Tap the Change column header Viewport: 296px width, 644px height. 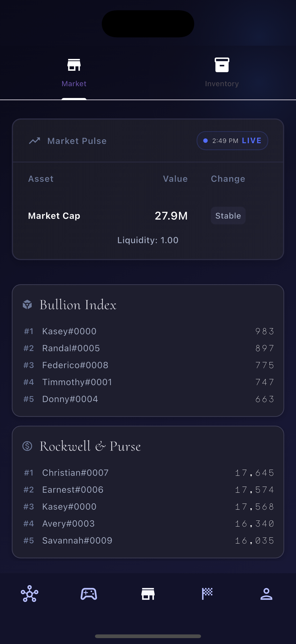(x=228, y=179)
